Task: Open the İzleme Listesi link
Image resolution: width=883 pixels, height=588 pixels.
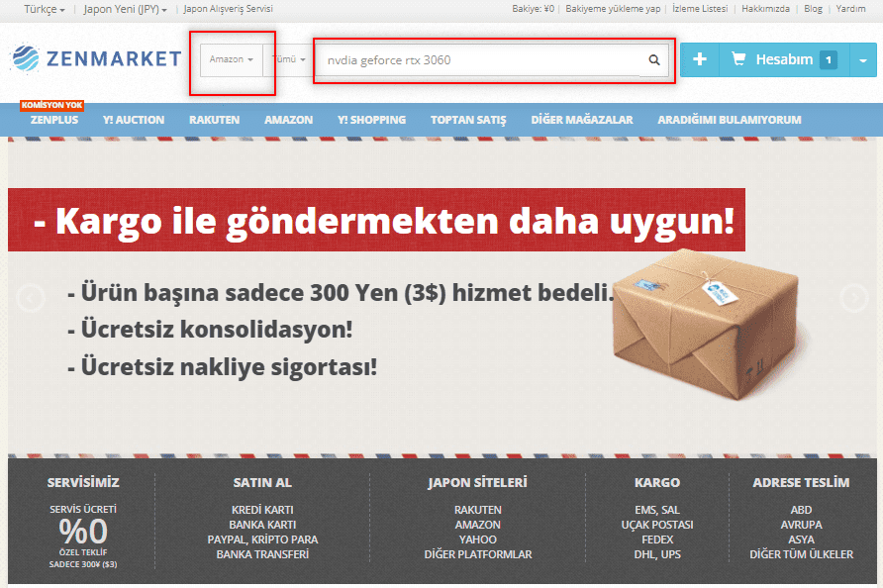Action: (700, 9)
